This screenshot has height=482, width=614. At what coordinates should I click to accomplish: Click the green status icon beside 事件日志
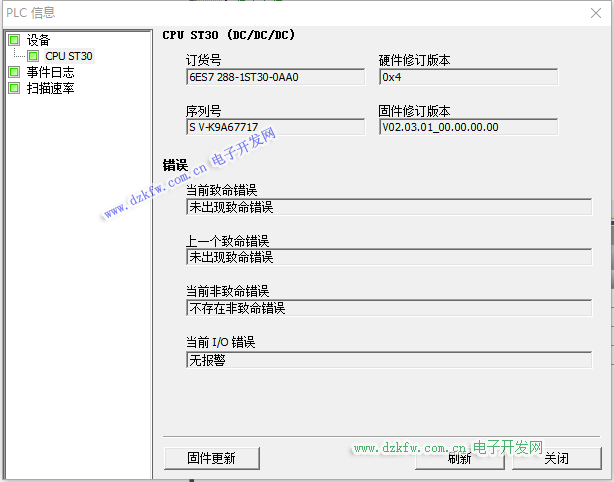[14, 72]
